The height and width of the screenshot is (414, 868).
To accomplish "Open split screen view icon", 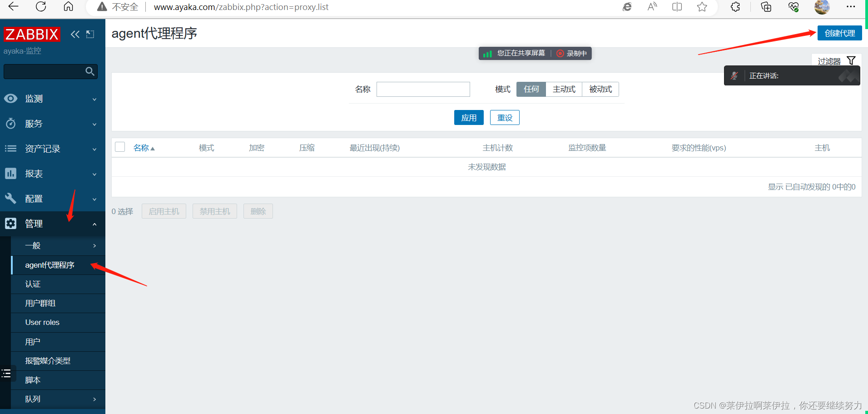I will [x=677, y=7].
